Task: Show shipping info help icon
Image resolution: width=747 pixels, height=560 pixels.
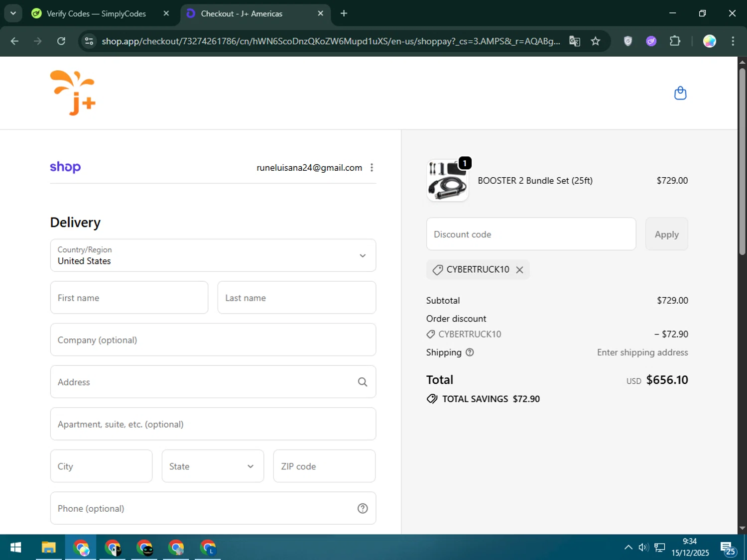Action: (470, 352)
